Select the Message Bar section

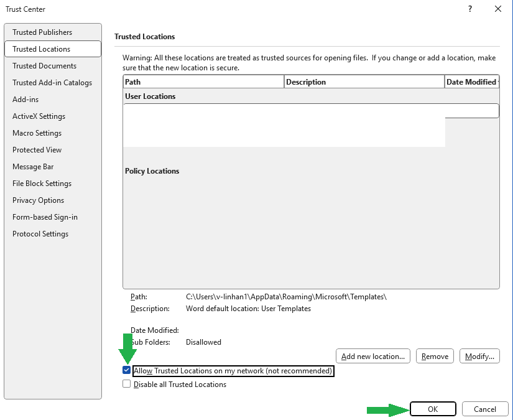point(53,167)
